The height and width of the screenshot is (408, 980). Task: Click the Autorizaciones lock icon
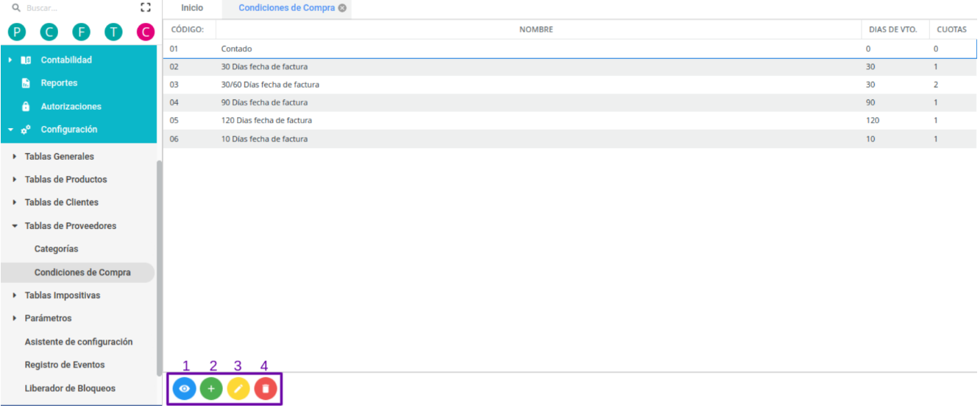pyautogui.click(x=26, y=106)
